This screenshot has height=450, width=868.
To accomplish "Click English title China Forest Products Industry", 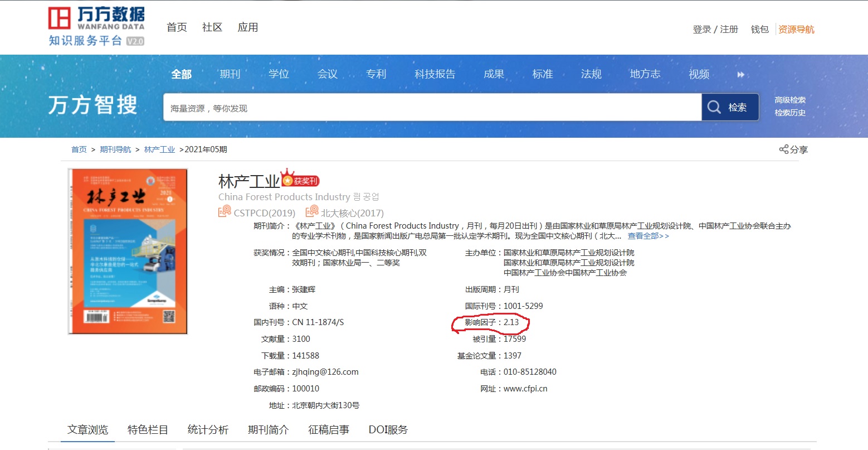I will (x=284, y=197).
